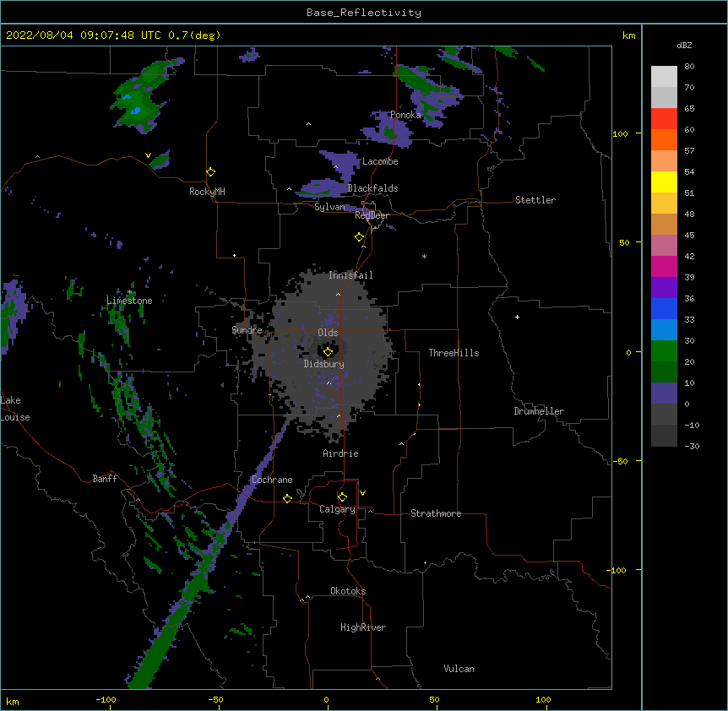Click the Okotoks label

348,591
